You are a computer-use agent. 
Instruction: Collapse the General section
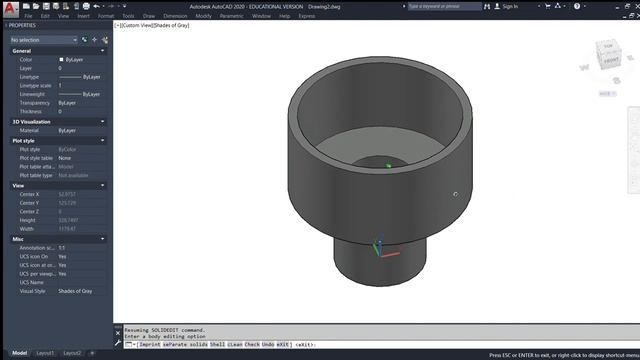102,51
